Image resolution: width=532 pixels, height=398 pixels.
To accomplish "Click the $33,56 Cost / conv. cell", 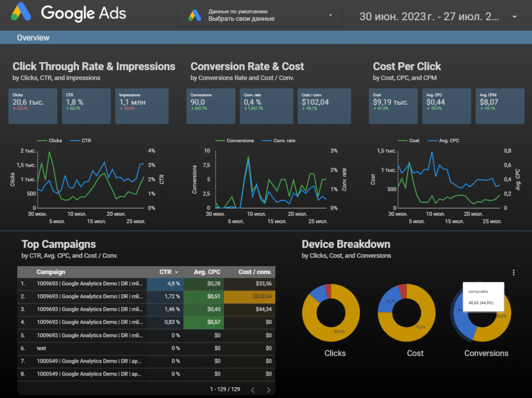I will [x=250, y=283].
